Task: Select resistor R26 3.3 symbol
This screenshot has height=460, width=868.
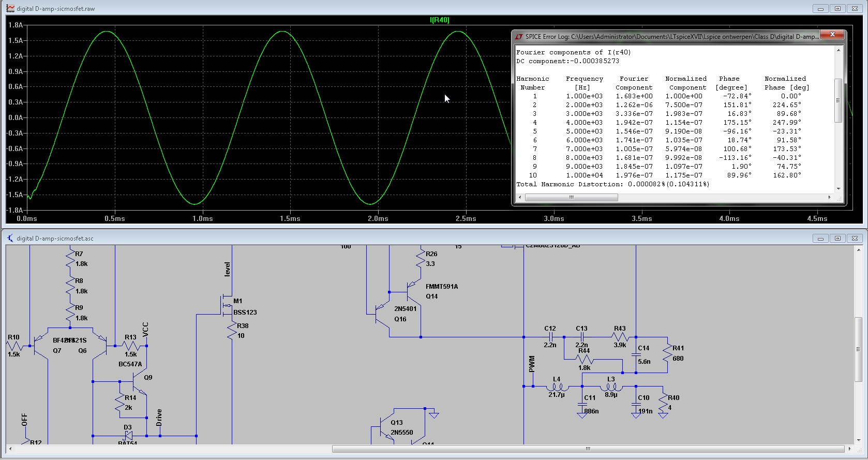Action: [x=421, y=258]
